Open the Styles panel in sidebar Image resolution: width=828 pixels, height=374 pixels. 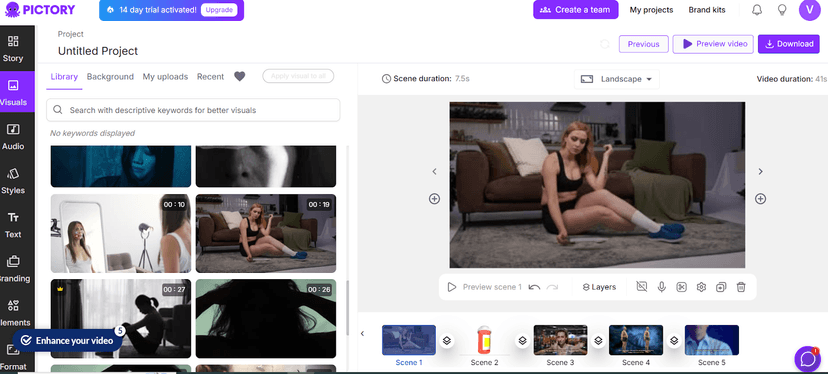coord(13,181)
